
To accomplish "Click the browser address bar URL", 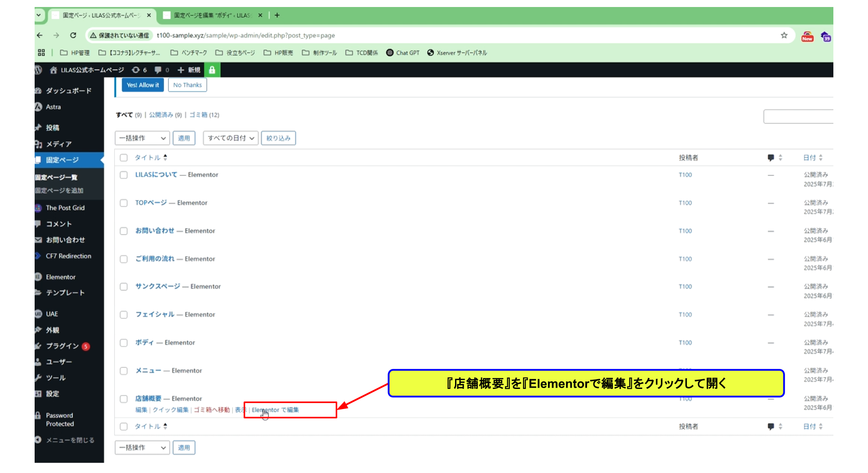I will [x=246, y=35].
